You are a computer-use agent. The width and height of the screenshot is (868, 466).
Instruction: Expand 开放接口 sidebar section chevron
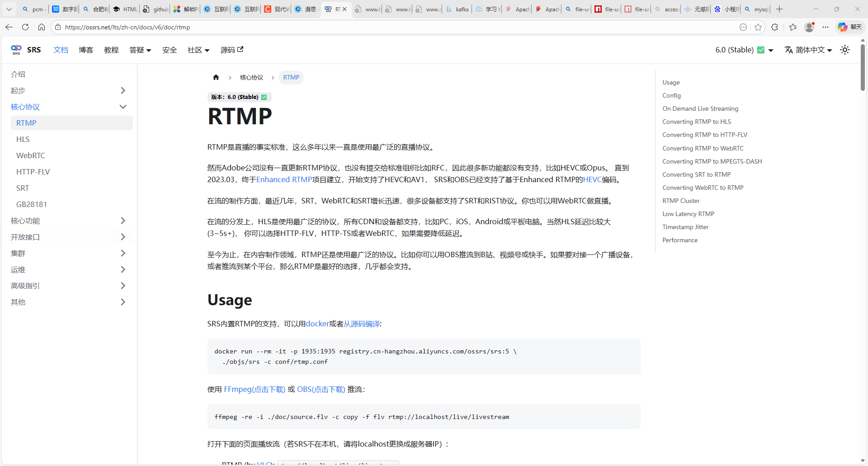click(x=123, y=237)
